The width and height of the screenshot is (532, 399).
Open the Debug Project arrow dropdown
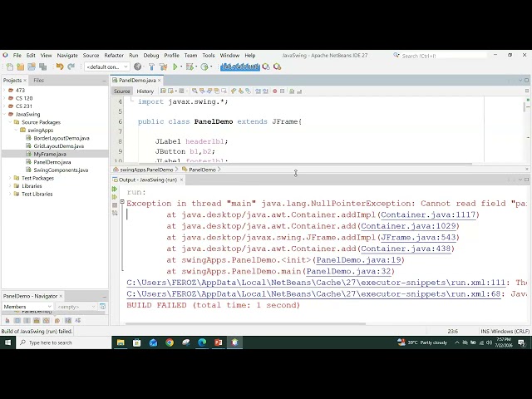click(196, 66)
